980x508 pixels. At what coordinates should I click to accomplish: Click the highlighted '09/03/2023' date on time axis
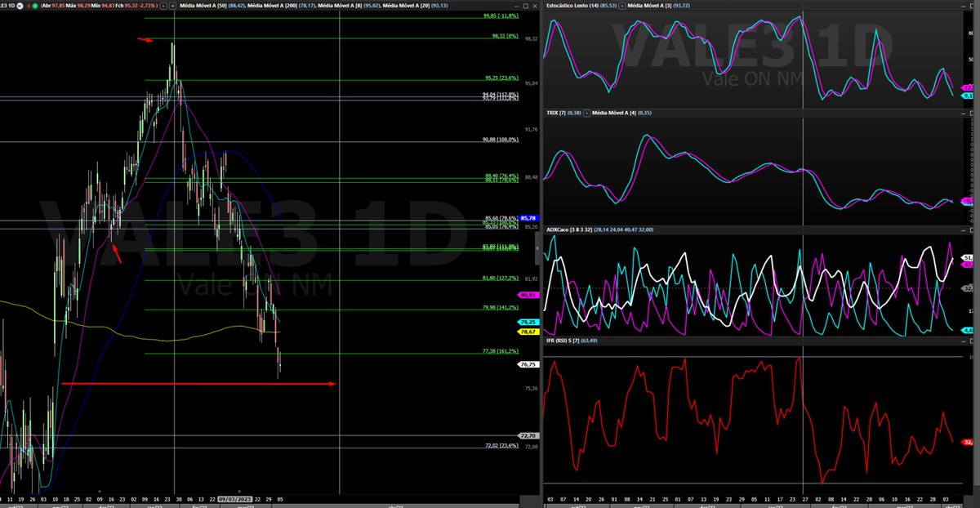234,498
